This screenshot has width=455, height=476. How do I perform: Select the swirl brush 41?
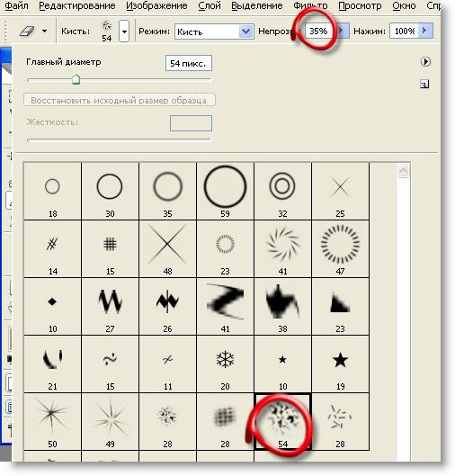point(282,249)
